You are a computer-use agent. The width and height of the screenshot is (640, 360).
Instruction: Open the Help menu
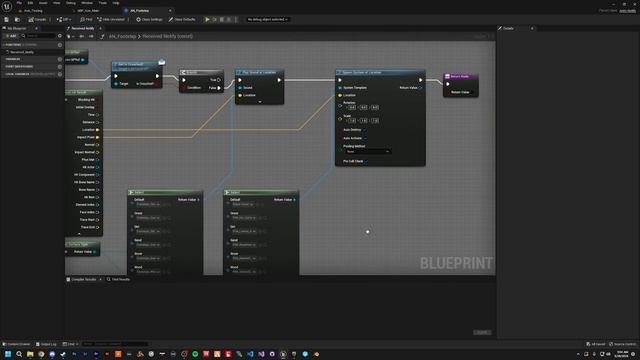(x=116, y=3)
